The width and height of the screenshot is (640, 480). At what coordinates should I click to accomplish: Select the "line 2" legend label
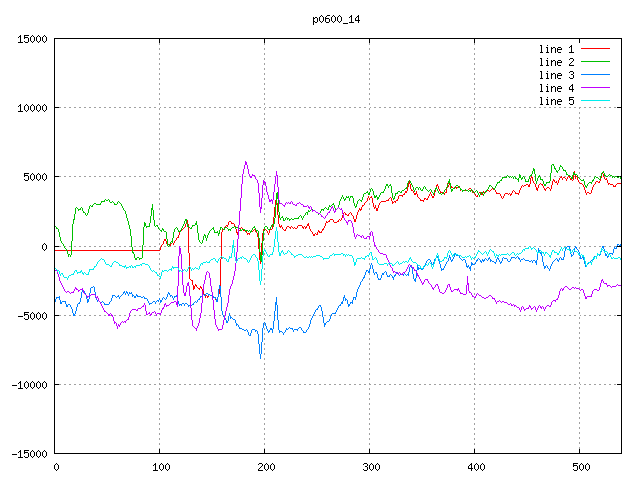tap(556, 62)
